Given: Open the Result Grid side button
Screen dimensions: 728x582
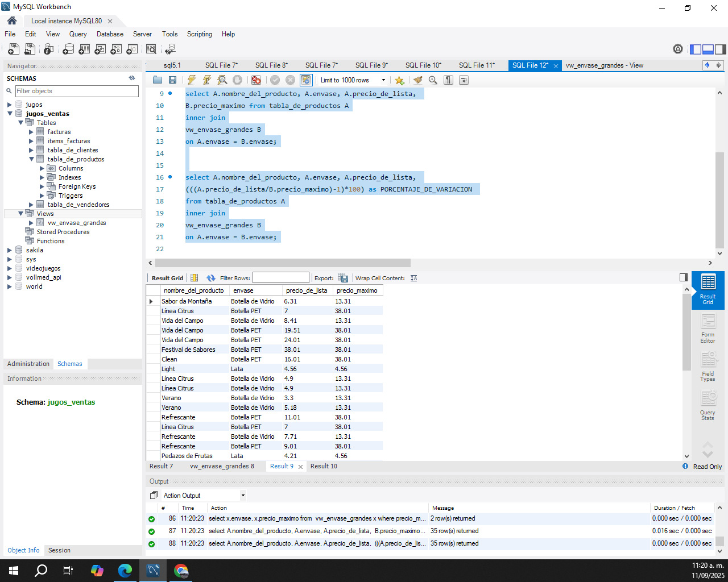Looking at the screenshot, I should point(708,290).
